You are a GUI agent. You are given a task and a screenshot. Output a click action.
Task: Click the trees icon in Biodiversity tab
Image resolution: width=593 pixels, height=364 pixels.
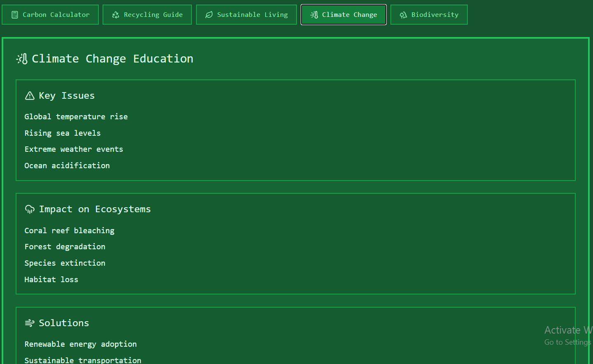404,15
